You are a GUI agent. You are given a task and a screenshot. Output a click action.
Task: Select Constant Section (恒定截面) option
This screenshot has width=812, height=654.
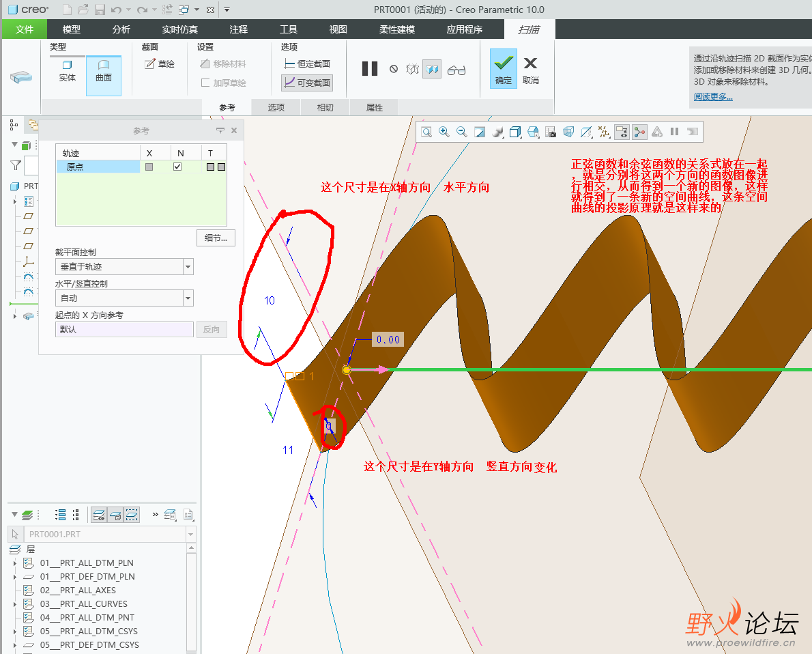pos(307,63)
